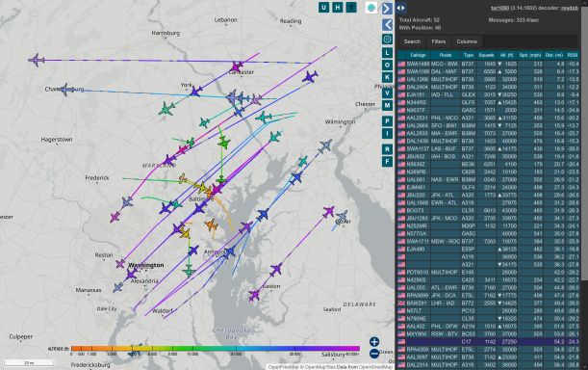The image size is (588, 370).
Task: Open the tar1090 link
Action: pos(499,8)
